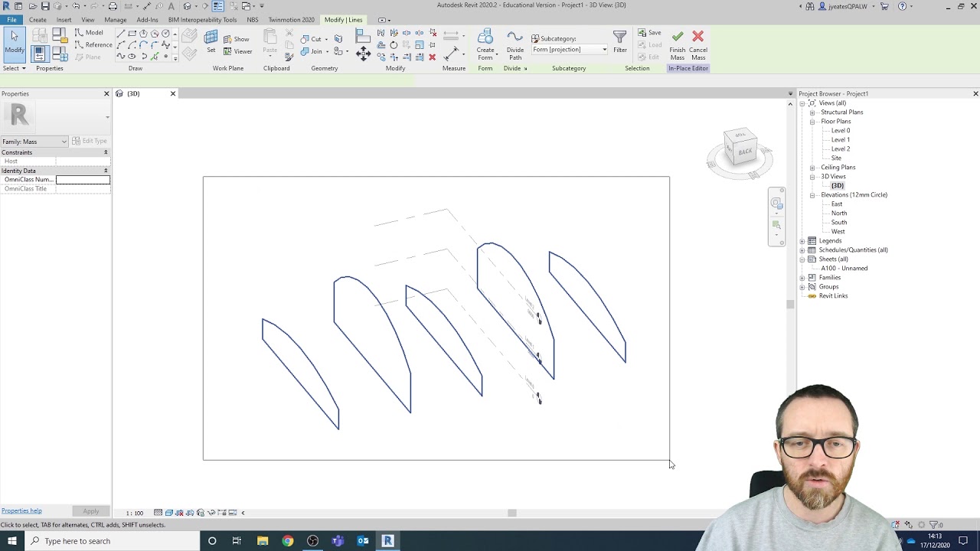Open the Help question mark icon

coord(902,6)
